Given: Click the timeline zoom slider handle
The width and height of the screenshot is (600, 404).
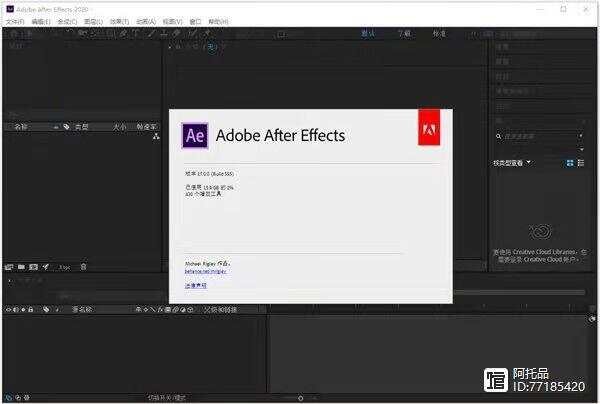Looking at the screenshot, I should 300,398.
